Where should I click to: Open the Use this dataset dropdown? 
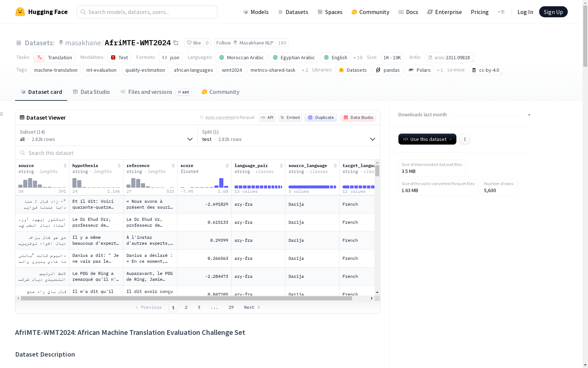[427, 139]
